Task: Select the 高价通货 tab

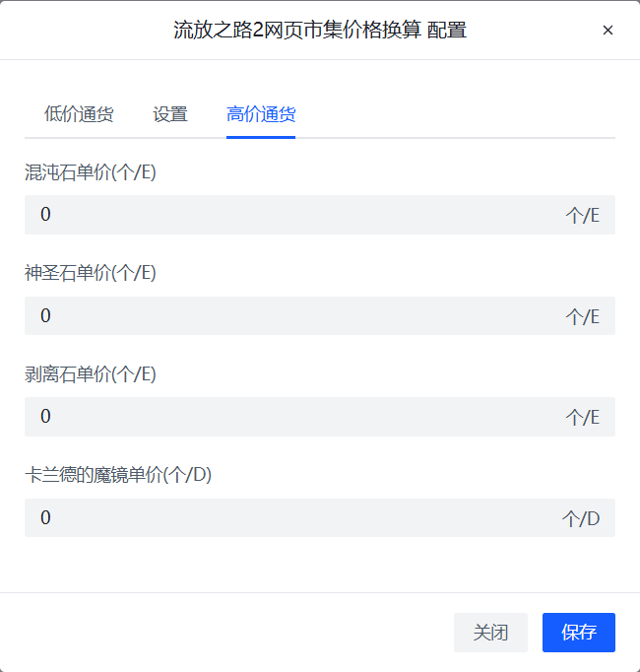Action: pos(261,114)
